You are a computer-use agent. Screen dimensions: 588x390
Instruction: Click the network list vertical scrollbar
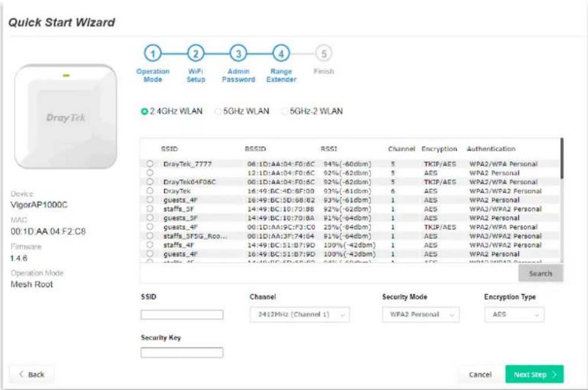[x=562, y=158]
